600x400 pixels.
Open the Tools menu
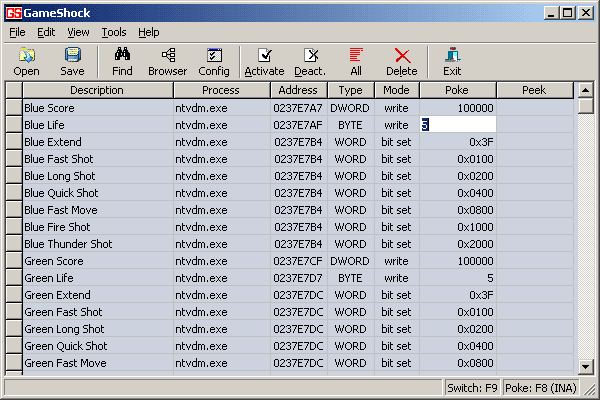(114, 33)
